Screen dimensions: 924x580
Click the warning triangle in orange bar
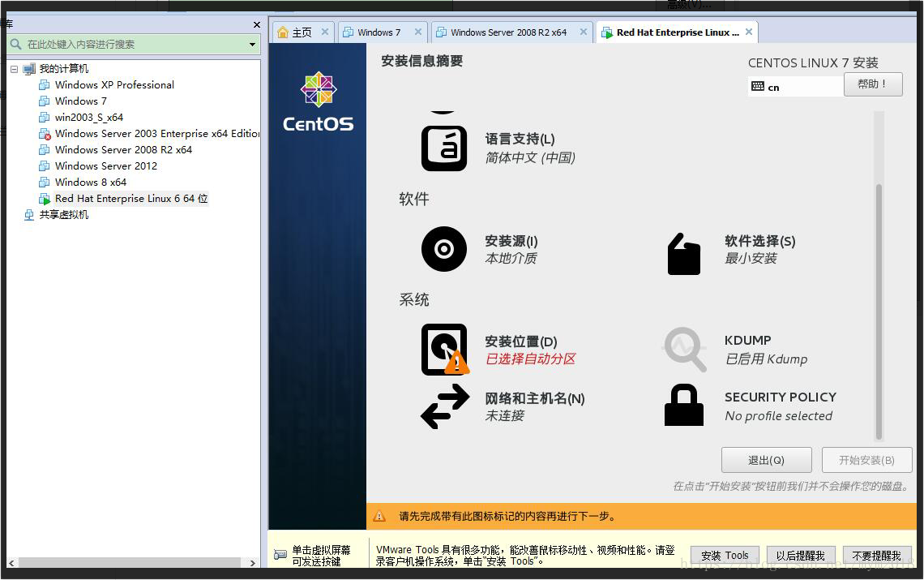[379, 516]
